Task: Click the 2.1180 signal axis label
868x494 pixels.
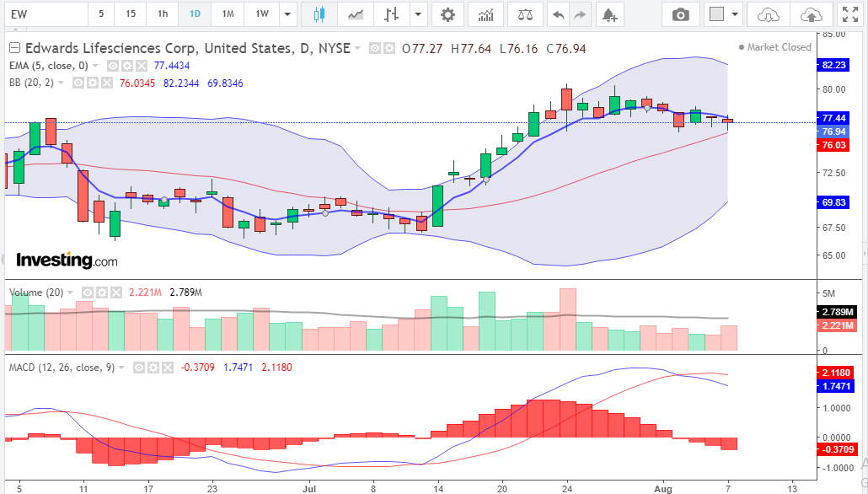Action: point(837,373)
